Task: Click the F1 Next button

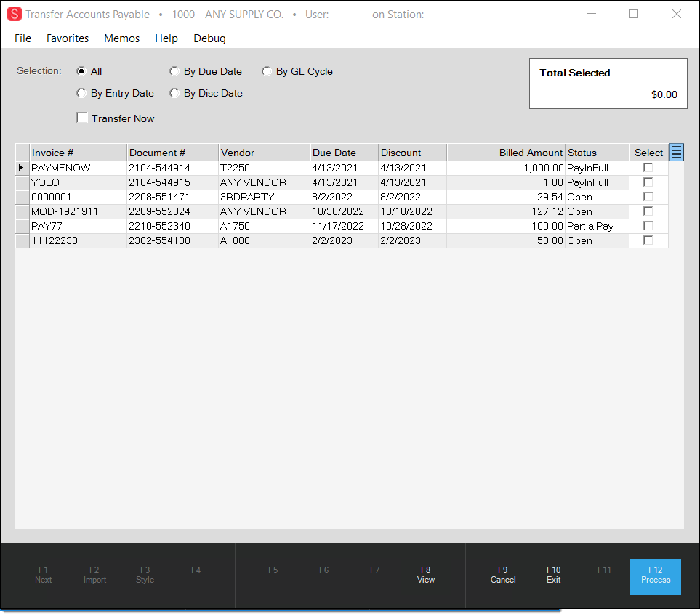Action: pyautogui.click(x=44, y=575)
